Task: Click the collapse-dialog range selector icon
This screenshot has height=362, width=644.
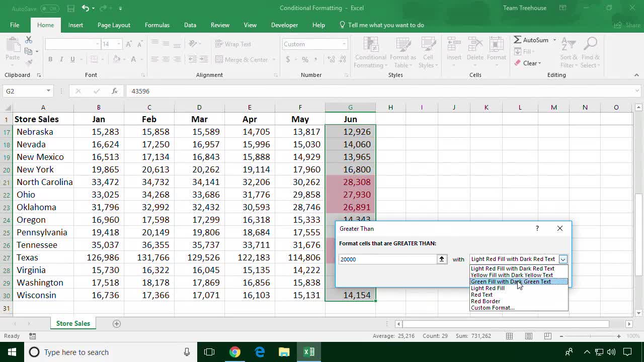Action: 442,259
